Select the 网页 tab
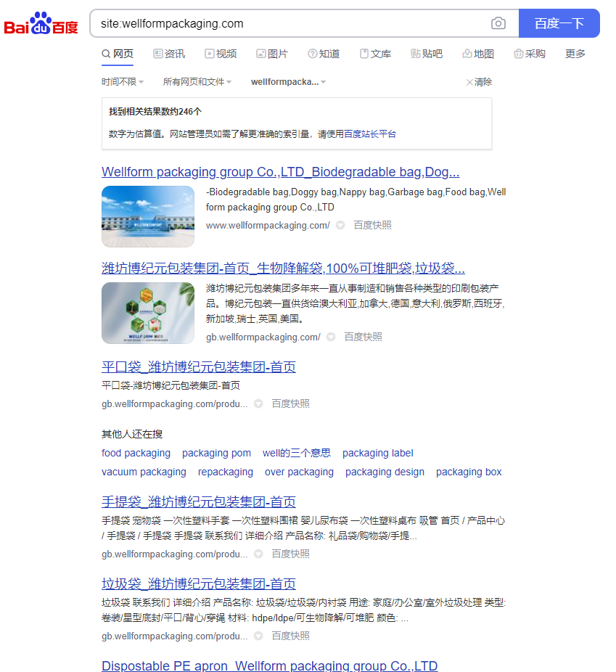This screenshot has height=672, width=616. (118, 54)
